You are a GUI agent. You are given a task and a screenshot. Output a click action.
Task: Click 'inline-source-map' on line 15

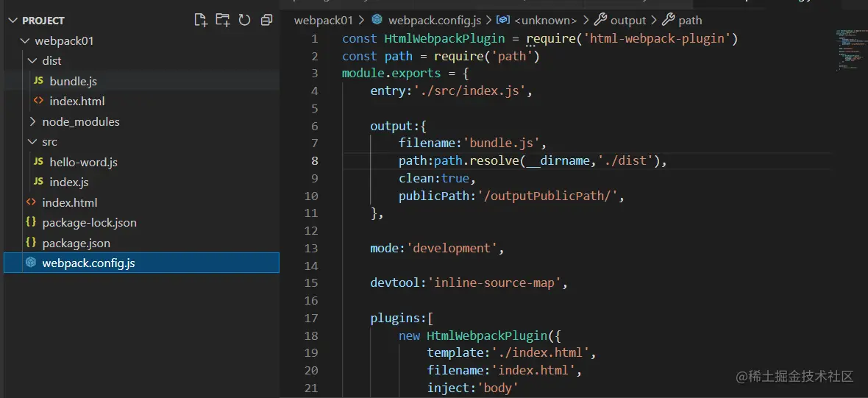click(x=494, y=282)
